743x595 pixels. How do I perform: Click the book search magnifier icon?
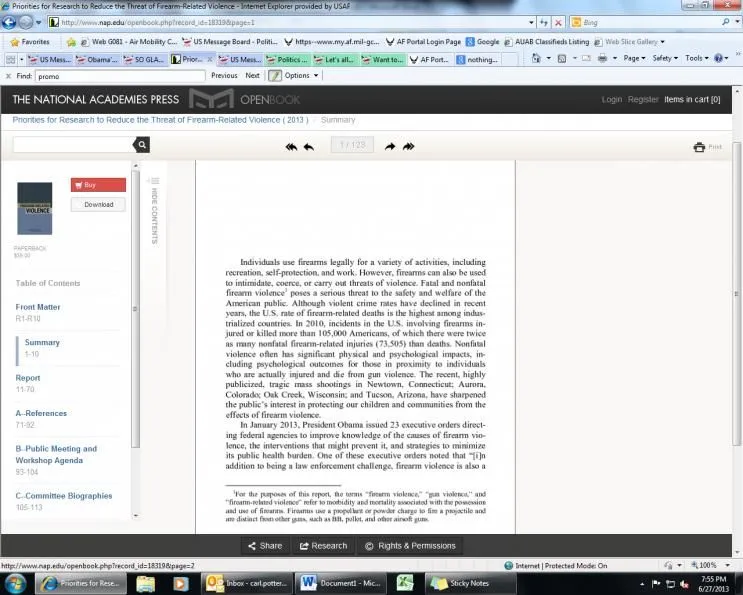point(142,146)
